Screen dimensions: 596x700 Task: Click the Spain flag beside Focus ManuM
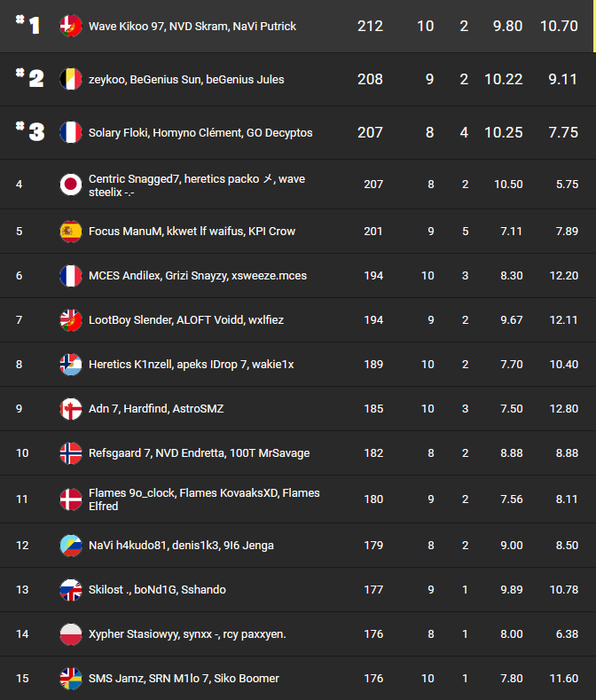click(71, 232)
